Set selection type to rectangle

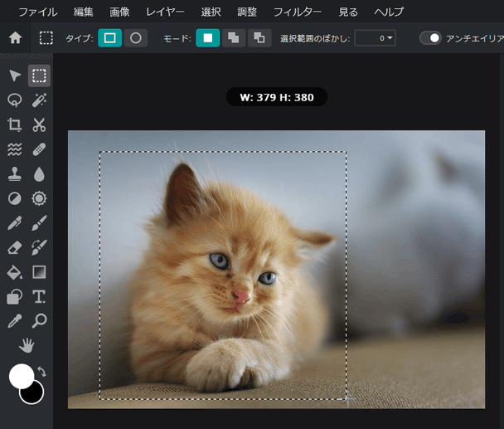pyautogui.click(x=110, y=38)
